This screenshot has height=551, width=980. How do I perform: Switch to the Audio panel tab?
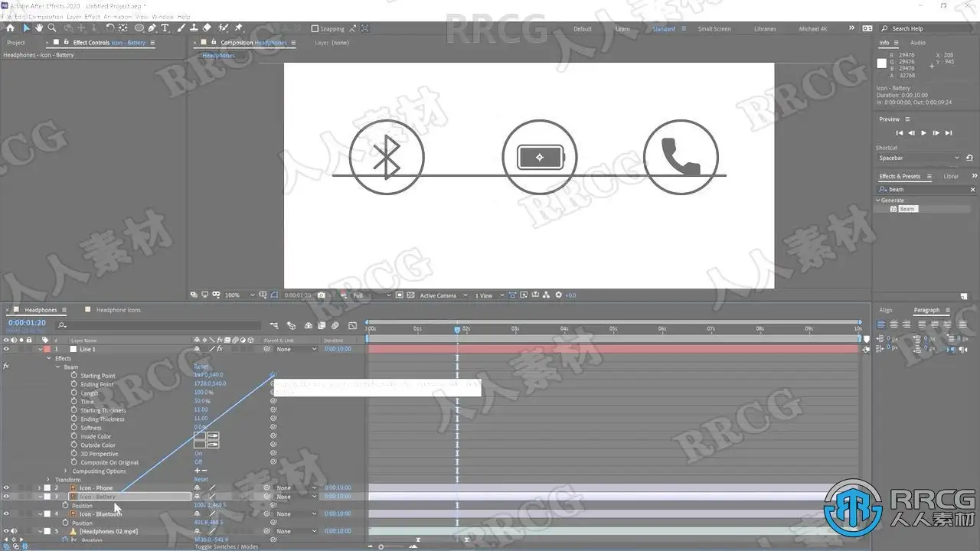(917, 43)
